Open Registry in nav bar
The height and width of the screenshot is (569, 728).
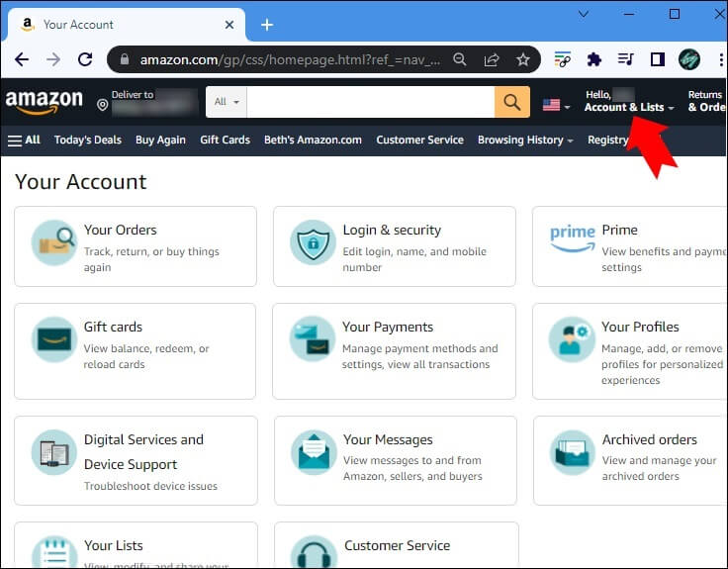coord(607,141)
